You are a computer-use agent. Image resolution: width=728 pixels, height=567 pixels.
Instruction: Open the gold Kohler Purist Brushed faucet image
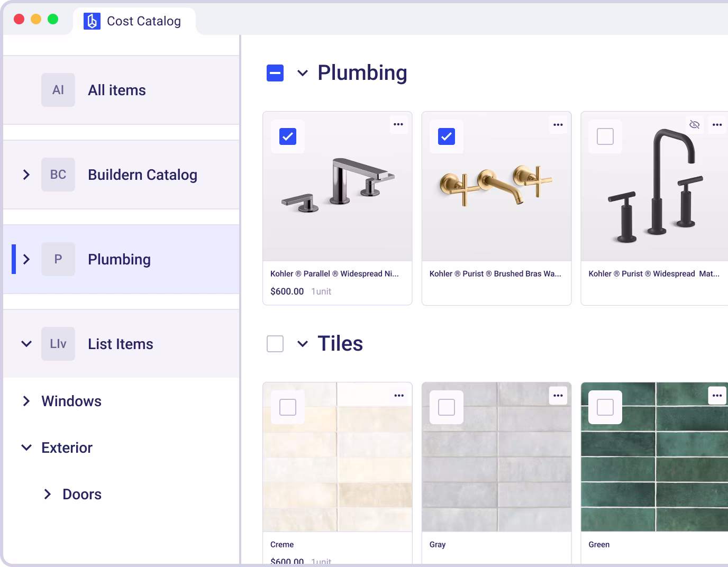coord(496,186)
